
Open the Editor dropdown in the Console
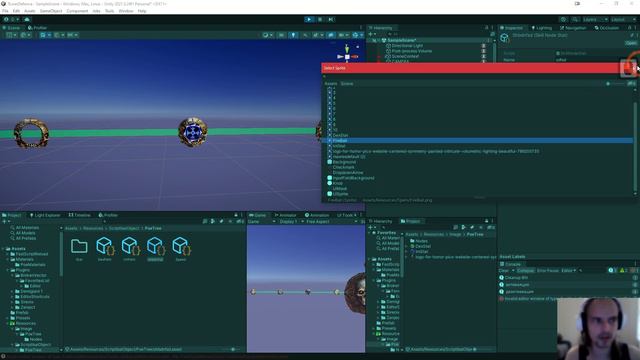coord(569,271)
